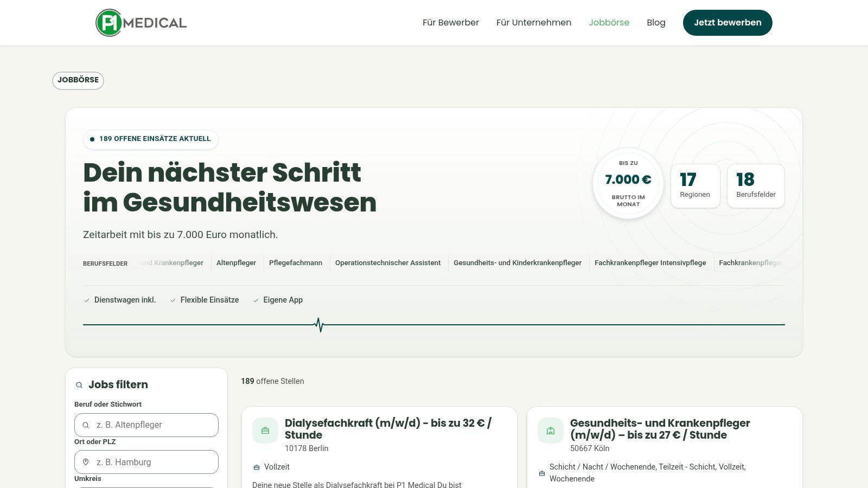Screen dimensions: 868x488
Task: Click the checkmark icon next to Dienstwagen inkl.
Action: coord(87,300)
